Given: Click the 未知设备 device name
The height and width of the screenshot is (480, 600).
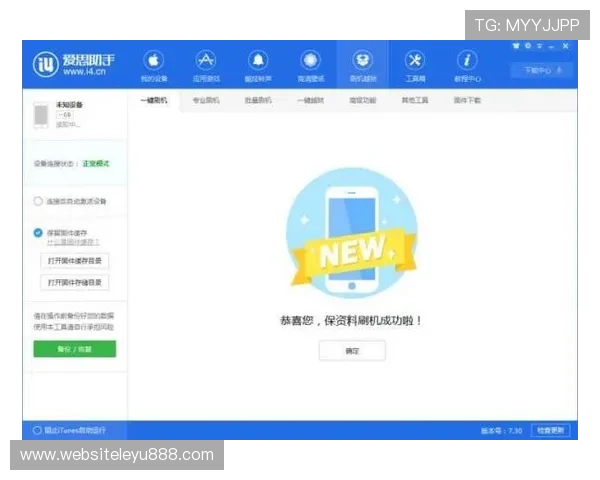Looking at the screenshot, I should click(x=69, y=105).
